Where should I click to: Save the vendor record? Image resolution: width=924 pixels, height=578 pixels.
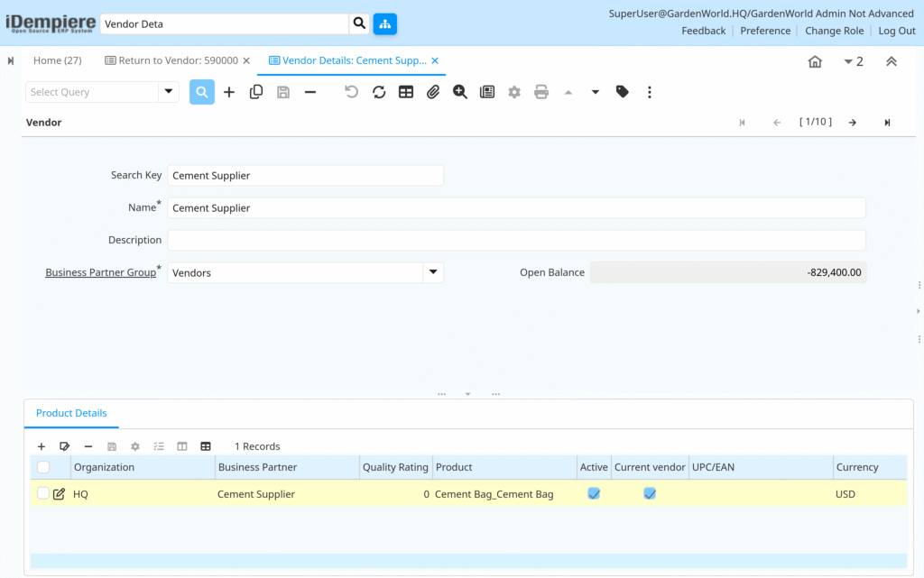click(282, 92)
